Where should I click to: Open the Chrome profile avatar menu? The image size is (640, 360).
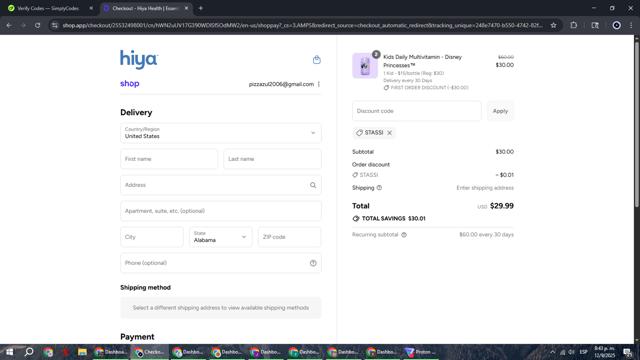pyautogui.click(x=616, y=25)
